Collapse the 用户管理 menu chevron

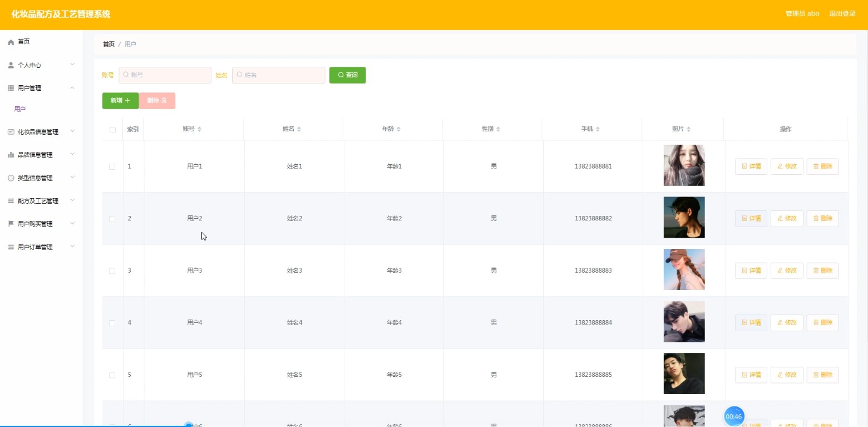point(72,87)
